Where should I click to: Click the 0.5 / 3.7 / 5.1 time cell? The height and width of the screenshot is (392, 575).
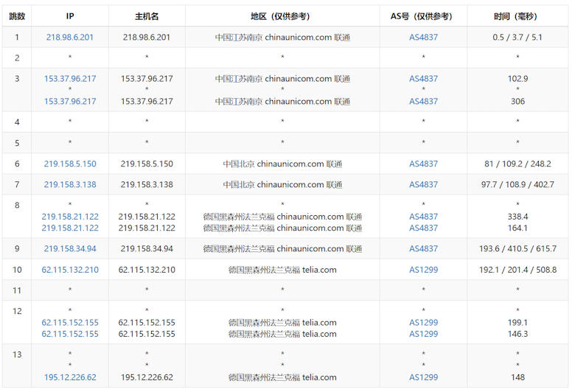point(517,37)
